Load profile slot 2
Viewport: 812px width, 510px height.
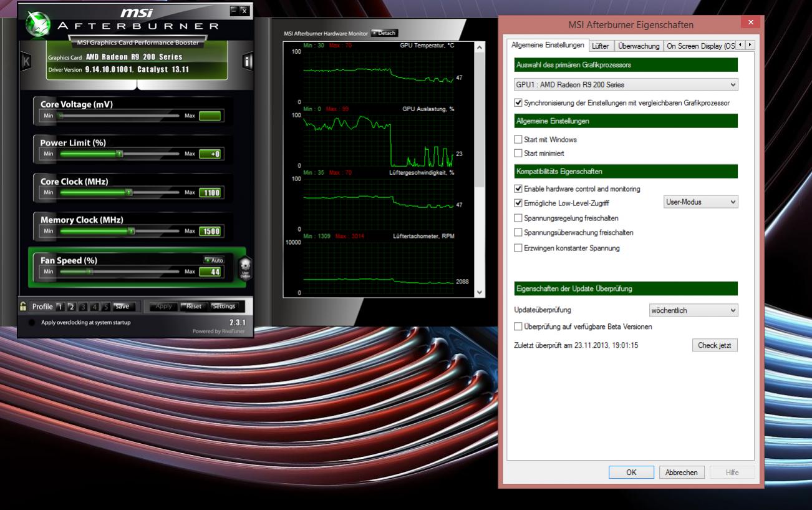tap(71, 306)
